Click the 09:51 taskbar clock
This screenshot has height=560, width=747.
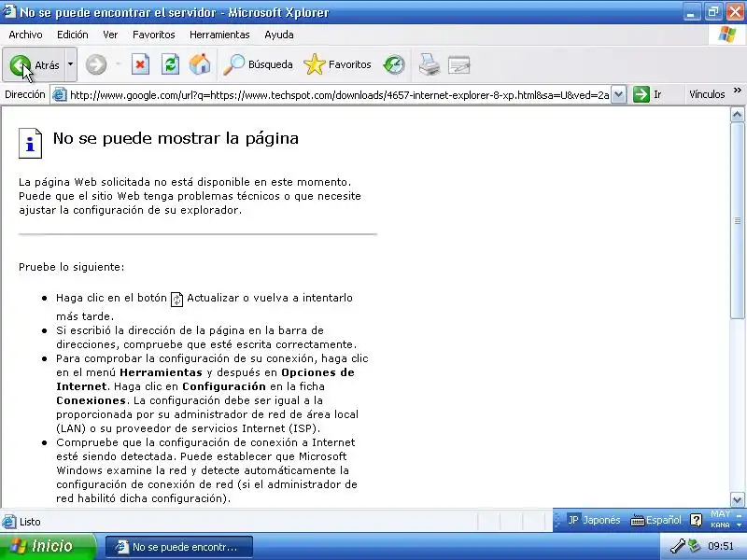pyautogui.click(x=720, y=546)
